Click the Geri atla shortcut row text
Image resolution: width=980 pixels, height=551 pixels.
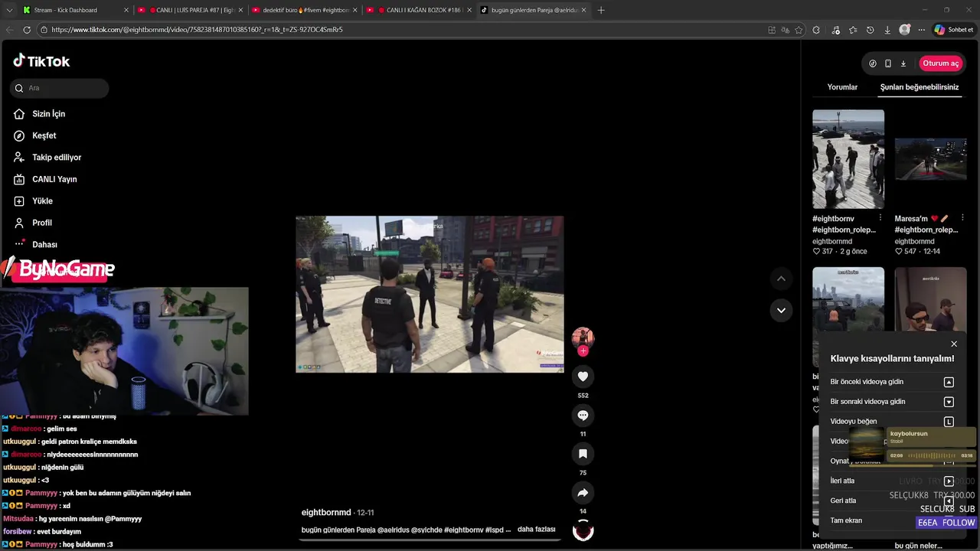(844, 500)
